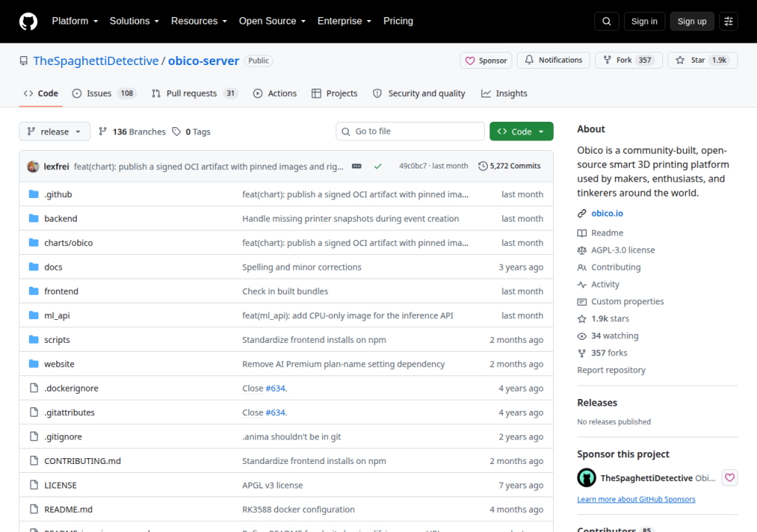Expand the Enterprise menu
This screenshot has width=757, height=532.
point(344,21)
